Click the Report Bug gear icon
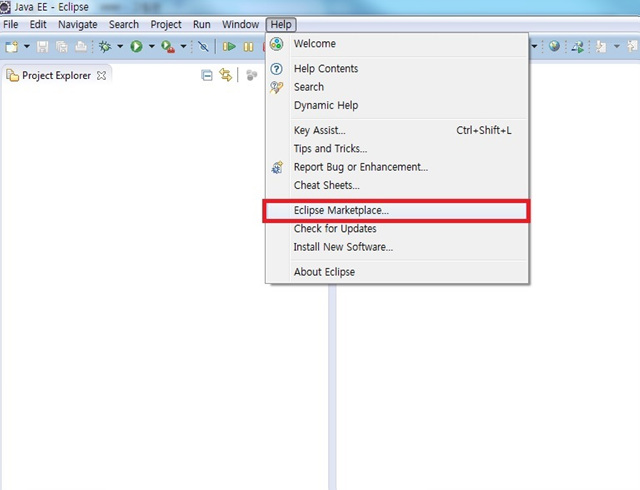This screenshot has width=640, height=490. pyautogui.click(x=277, y=167)
